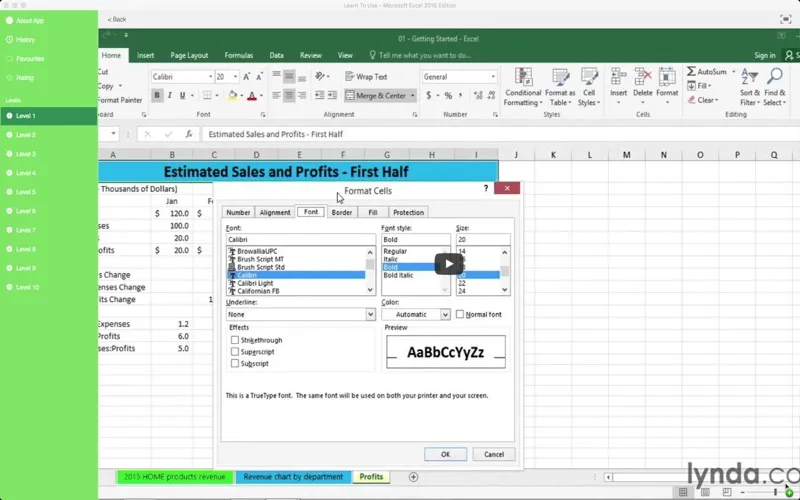Open the Page Layout ribbon tab
This screenshot has height=500, width=800.
(189, 55)
